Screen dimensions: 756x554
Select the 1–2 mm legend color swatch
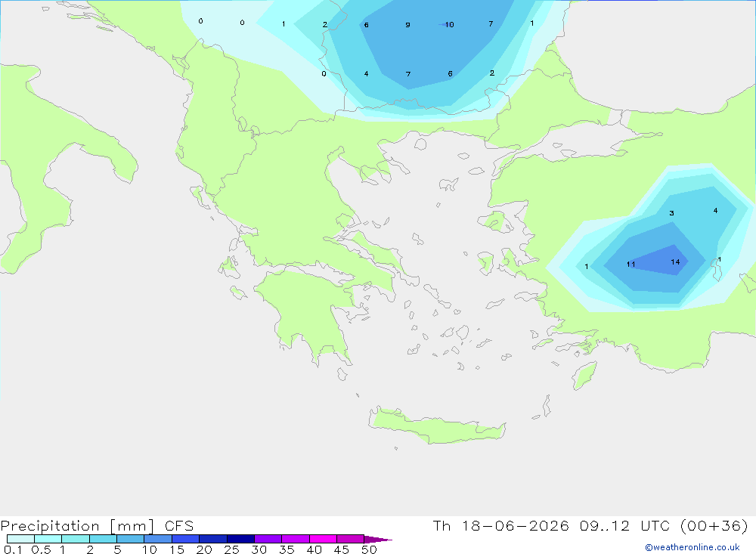(76, 539)
